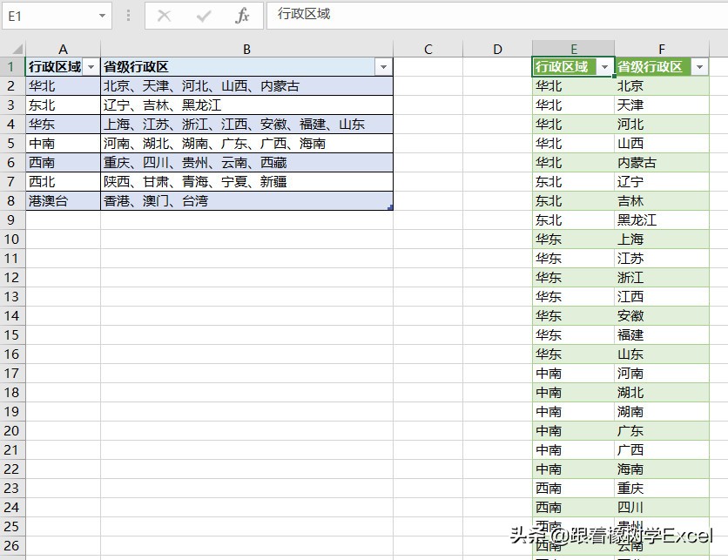Click inside the formula bar showing 行政区域
The width and height of the screenshot is (728, 560).
click(348, 17)
